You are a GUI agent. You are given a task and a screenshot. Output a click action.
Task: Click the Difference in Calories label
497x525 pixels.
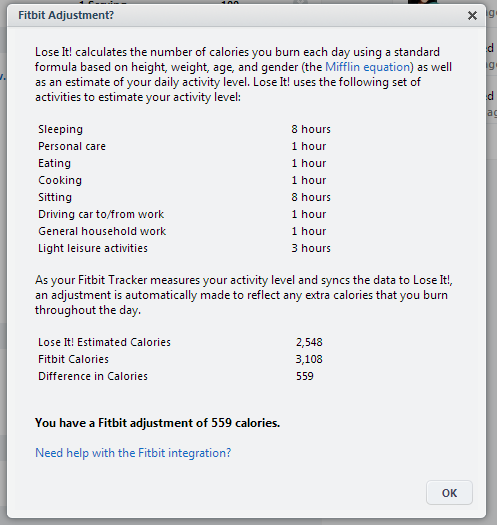93,376
